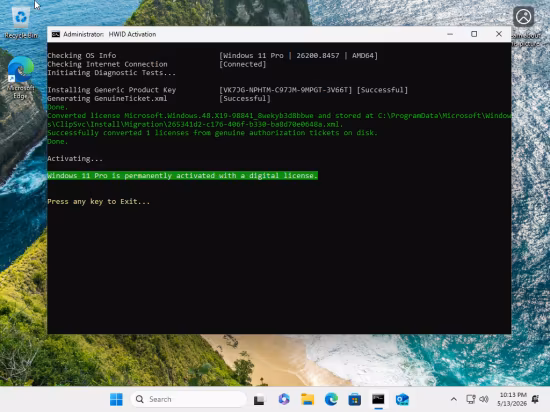The height and width of the screenshot is (412, 550).
Task: Click the 'Generating GenuineTicket.xml' line
Action: [107, 99]
